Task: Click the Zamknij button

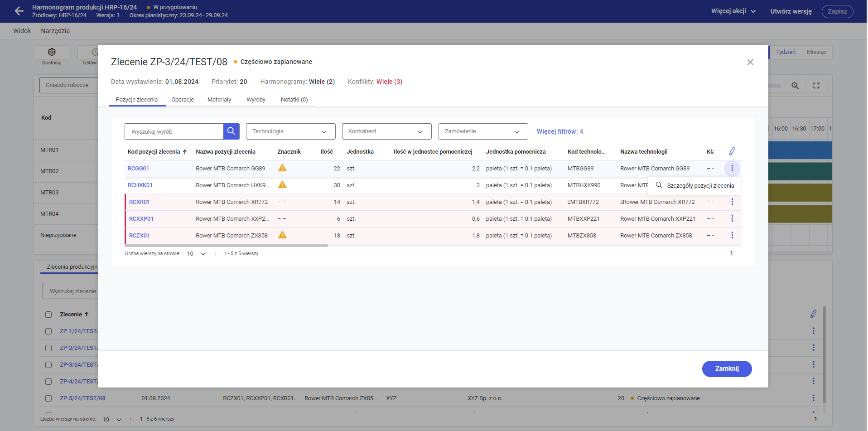Action: coord(727,368)
